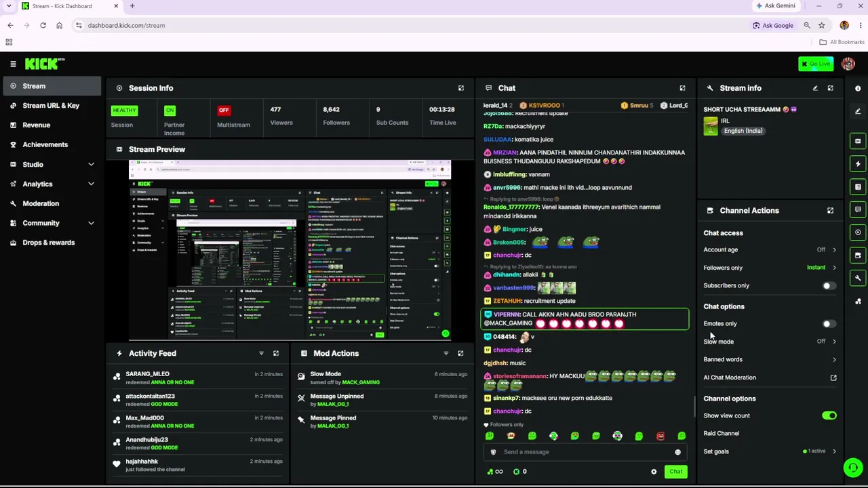Toggle Stream Preview widget in right sidebar
The height and width of the screenshot is (488, 868).
point(858,141)
